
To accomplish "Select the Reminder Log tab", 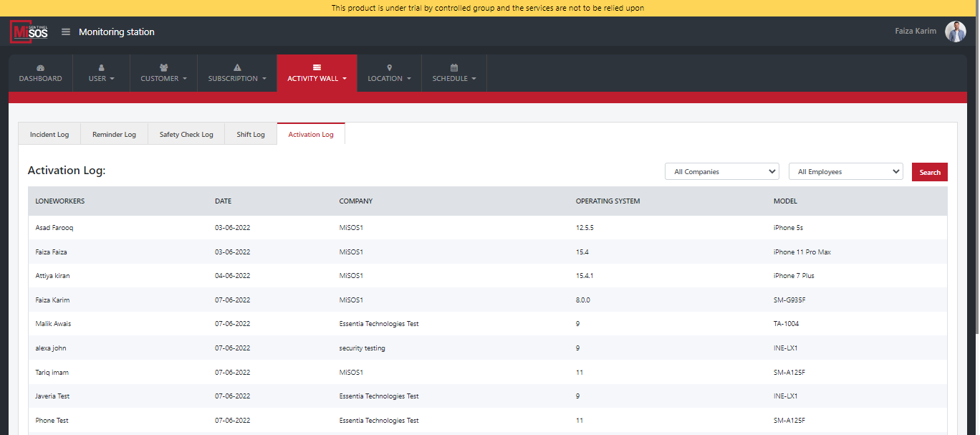I will [114, 135].
